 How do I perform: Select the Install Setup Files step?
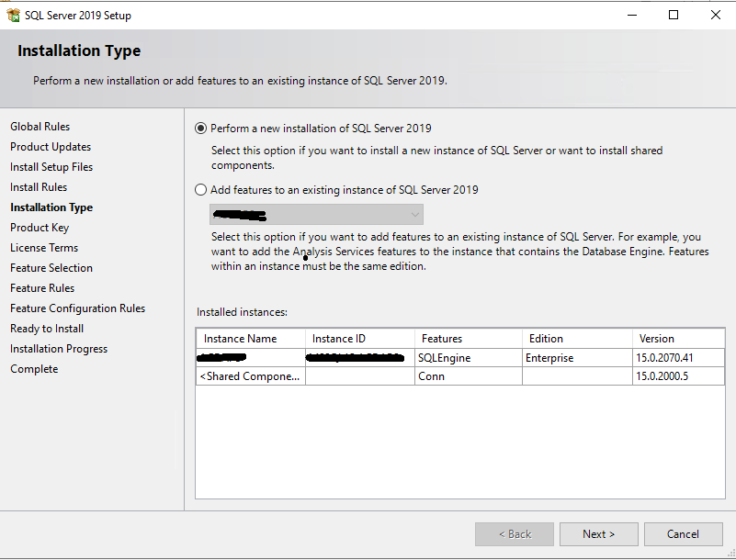coord(51,167)
